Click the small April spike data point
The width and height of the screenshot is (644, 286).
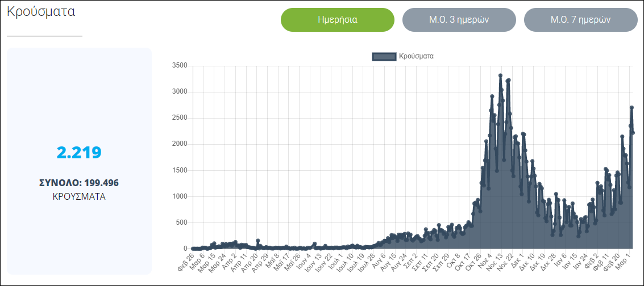(x=258, y=241)
